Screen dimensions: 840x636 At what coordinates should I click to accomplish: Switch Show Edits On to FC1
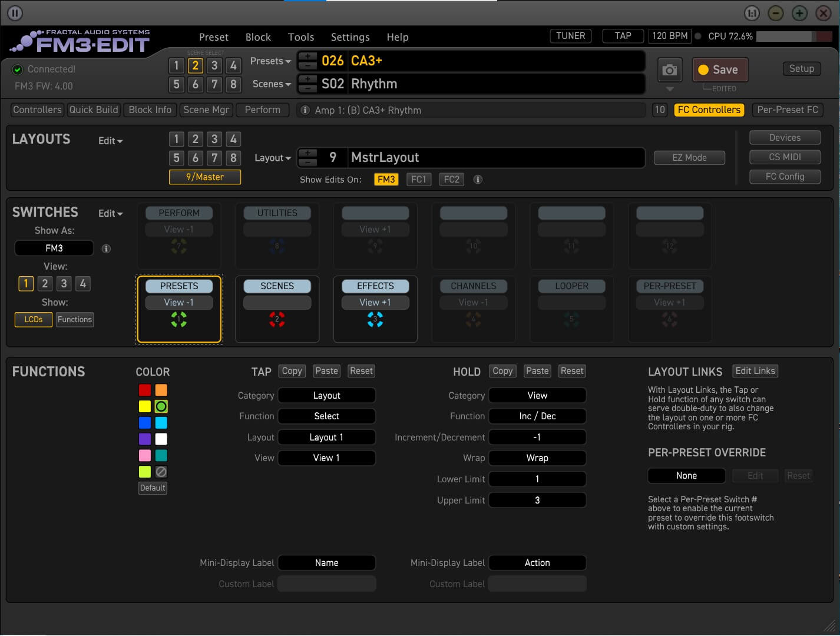tap(418, 180)
